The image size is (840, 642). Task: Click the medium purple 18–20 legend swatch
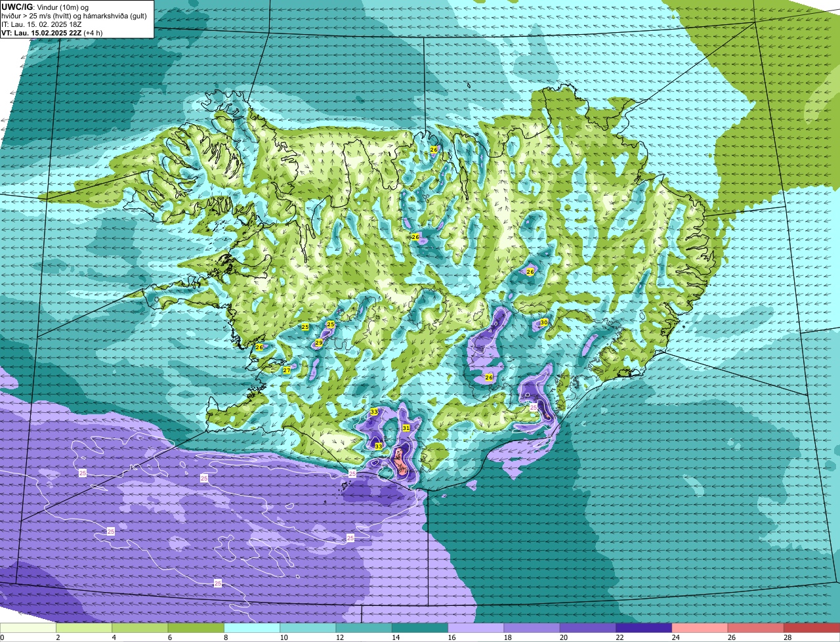pyautogui.click(x=532, y=628)
